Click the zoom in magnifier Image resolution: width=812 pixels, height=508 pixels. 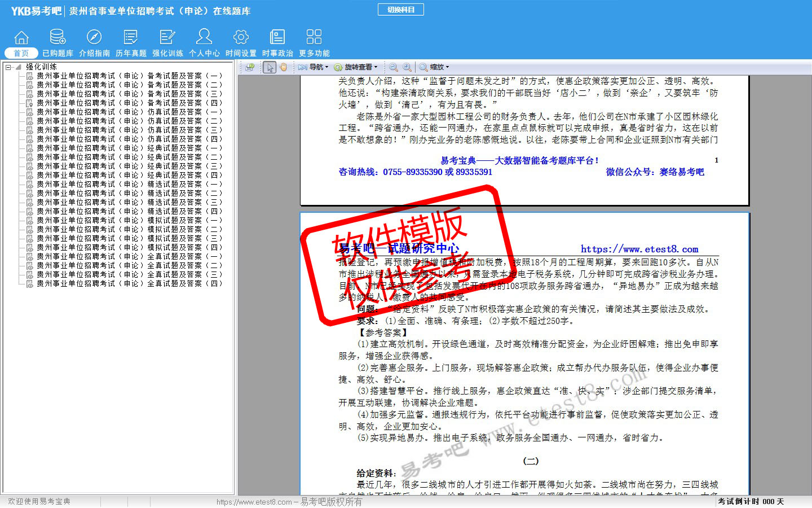coord(407,67)
